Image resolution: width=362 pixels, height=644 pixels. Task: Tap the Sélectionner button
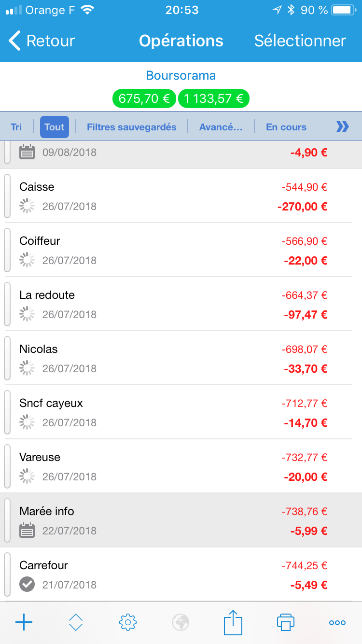pyautogui.click(x=300, y=41)
